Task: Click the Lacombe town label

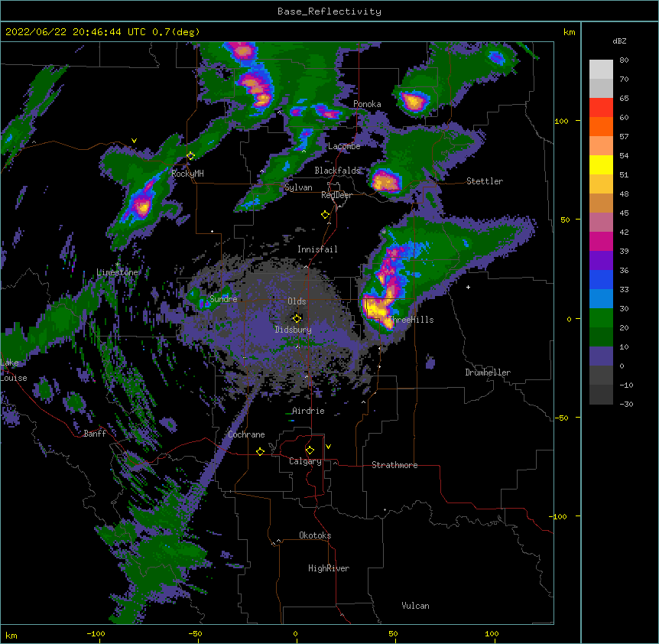Action: point(344,146)
